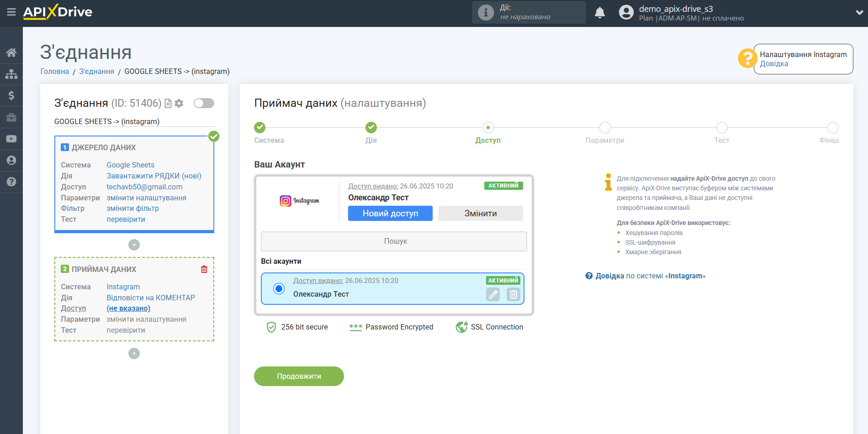Image resolution: width=868 pixels, height=434 pixels.
Task: Delete the Олександр Тест account
Action: coord(513,294)
